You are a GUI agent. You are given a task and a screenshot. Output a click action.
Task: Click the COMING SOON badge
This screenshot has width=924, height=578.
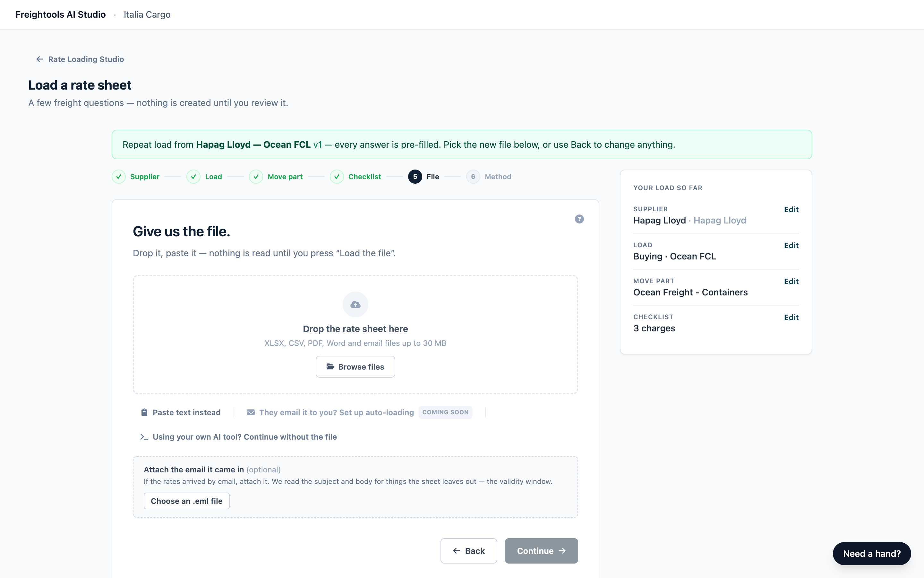(446, 412)
